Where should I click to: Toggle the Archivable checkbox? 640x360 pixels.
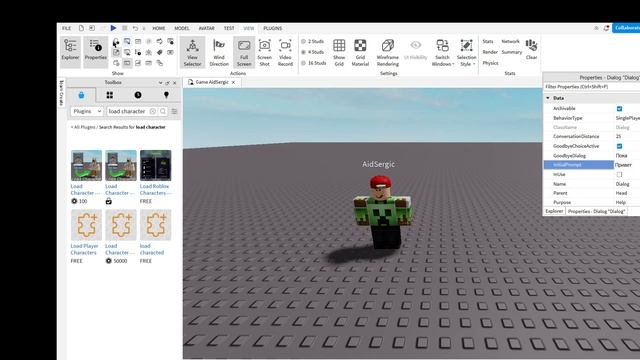pos(619,109)
